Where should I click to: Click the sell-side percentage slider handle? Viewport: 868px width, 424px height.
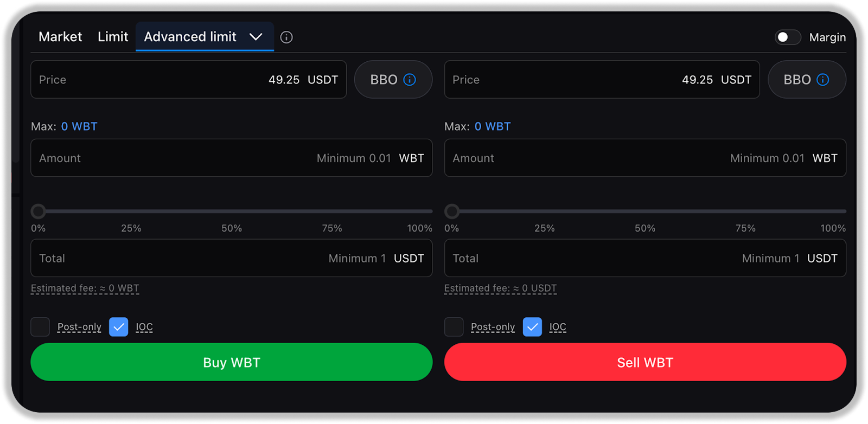coord(452,211)
